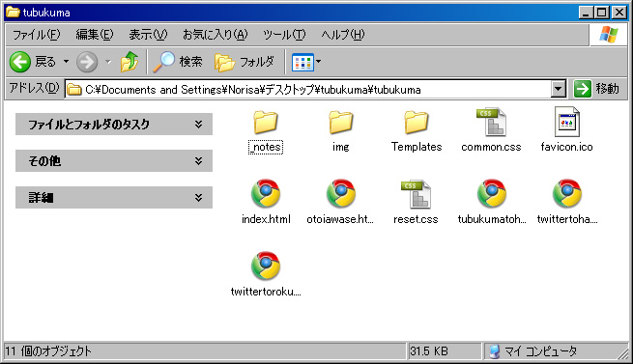Select the common.css file icon
This screenshot has width=633, height=364.
click(491, 122)
